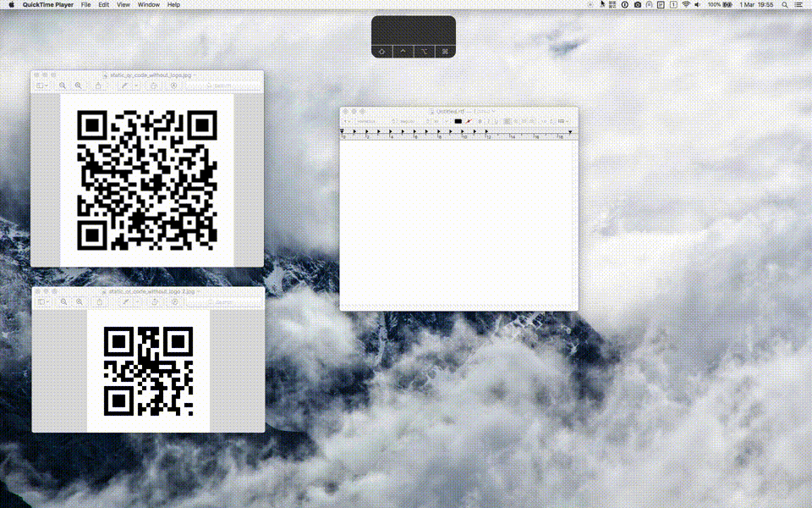
Task: Rotate the image in the top Preview window
Action: point(154,86)
